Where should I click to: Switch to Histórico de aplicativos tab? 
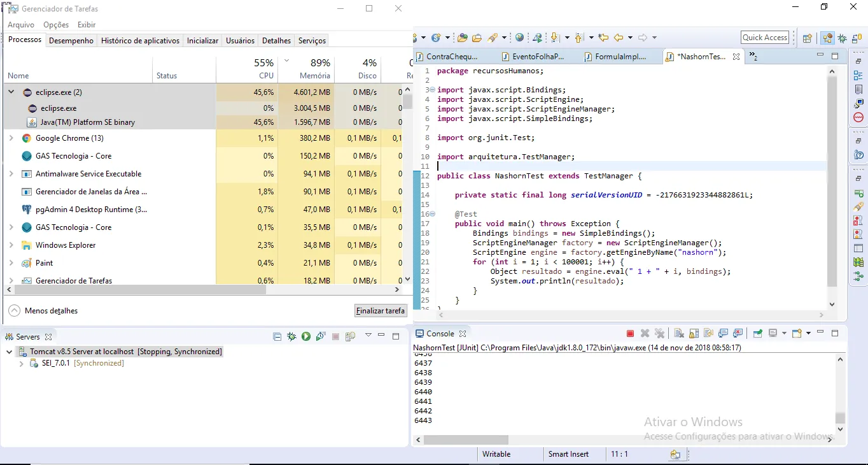pyautogui.click(x=140, y=41)
